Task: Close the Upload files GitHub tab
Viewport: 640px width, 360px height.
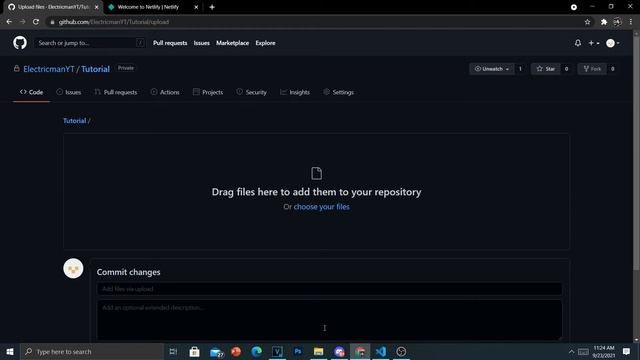Action: tap(96, 7)
